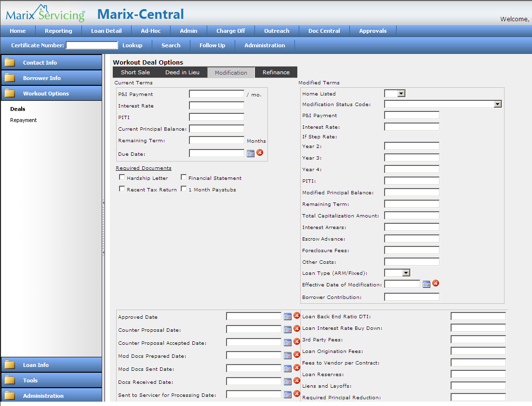
Task: Click the Contact Info folder icon
Action: point(10,63)
